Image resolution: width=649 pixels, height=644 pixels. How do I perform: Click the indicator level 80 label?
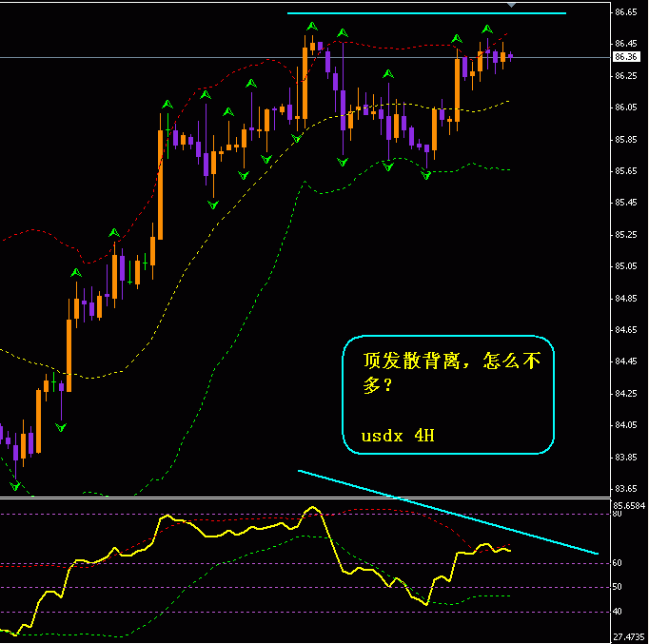click(x=618, y=514)
